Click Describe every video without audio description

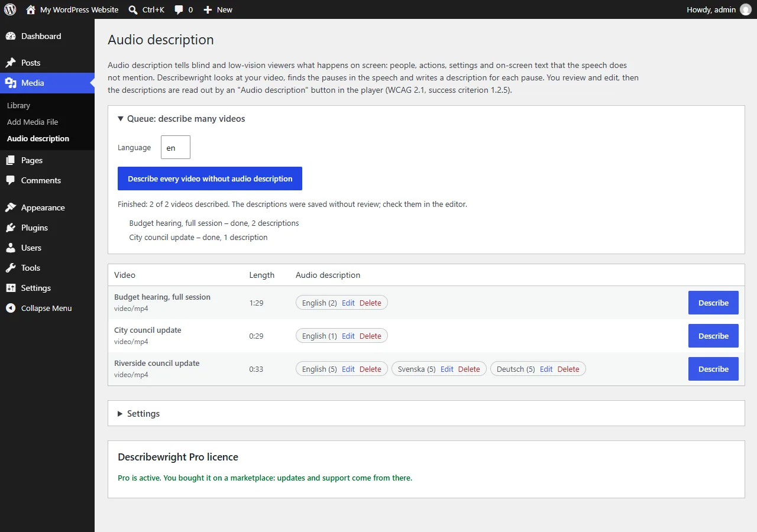click(x=210, y=179)
